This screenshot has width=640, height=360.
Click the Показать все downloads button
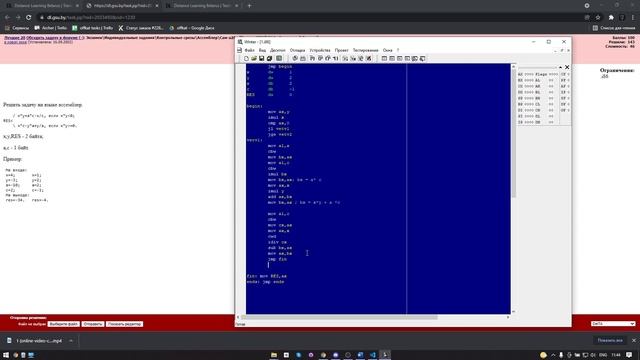tap(610, 340)
